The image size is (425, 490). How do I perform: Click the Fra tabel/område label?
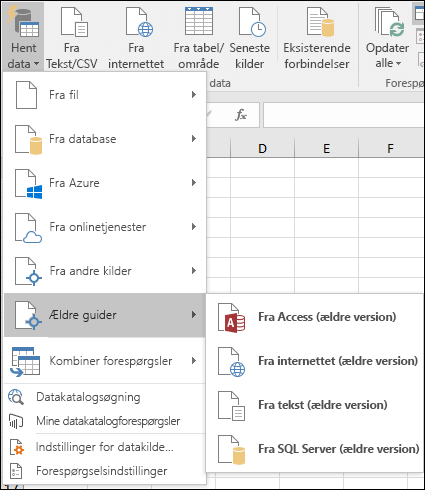(x=199, y=56)
